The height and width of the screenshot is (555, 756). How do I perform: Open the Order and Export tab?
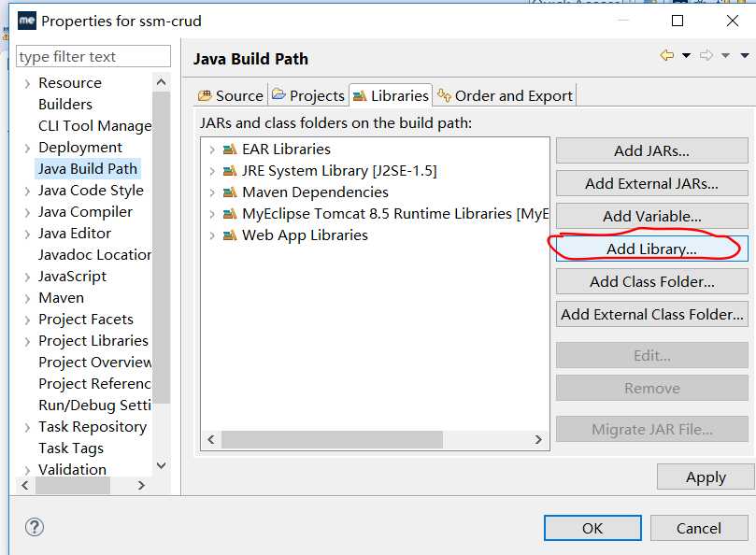[x=505, y=95]
